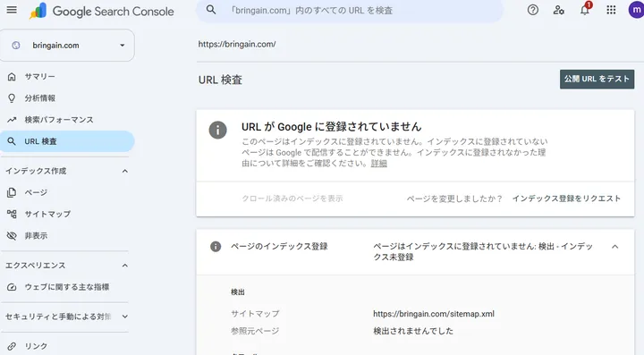Click the ページを変更しましたか？ text
Image resolution: width=644 pixels, height=355 pixels.
[x=454, y=199]
